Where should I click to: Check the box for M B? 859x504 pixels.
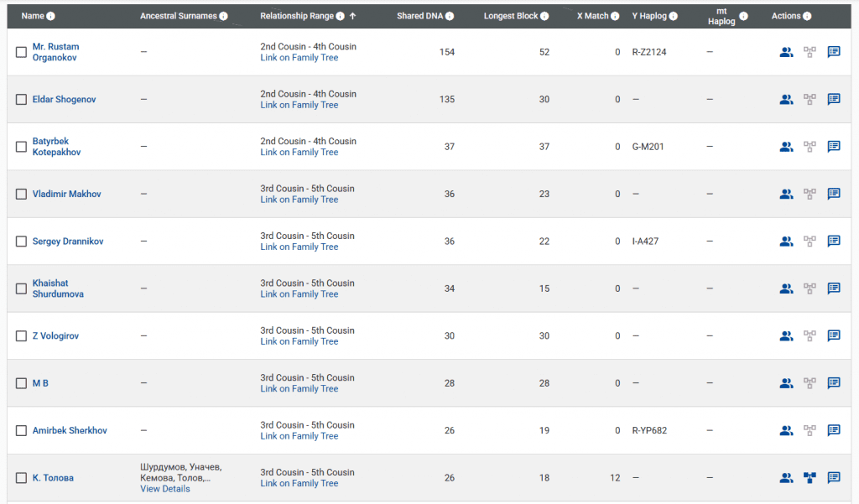click(22, 383)
